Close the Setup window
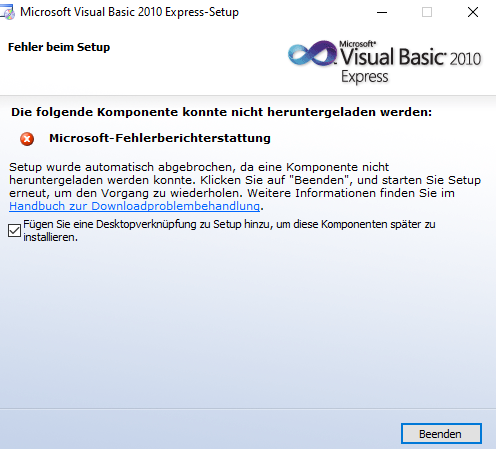 [473, 12]
